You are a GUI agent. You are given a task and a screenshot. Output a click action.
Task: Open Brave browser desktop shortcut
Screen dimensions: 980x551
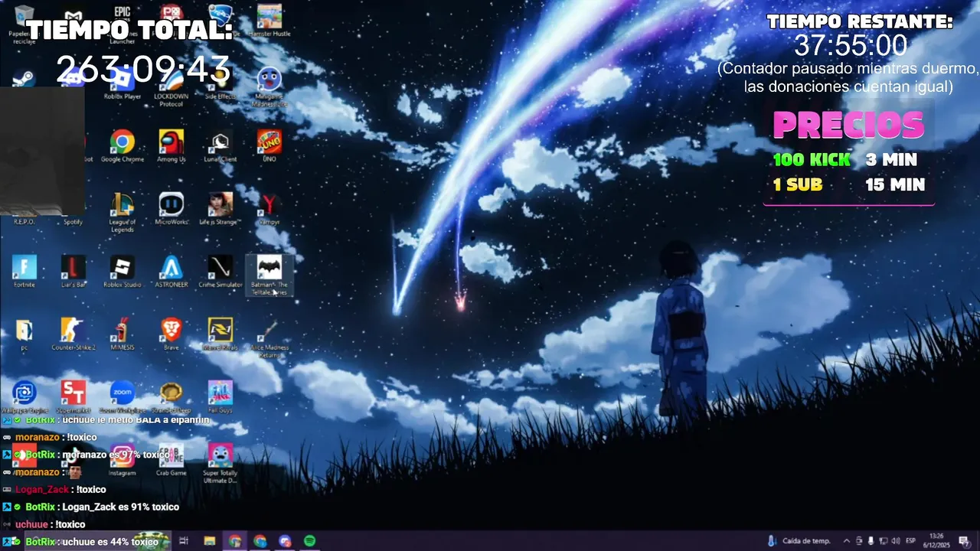171,334
